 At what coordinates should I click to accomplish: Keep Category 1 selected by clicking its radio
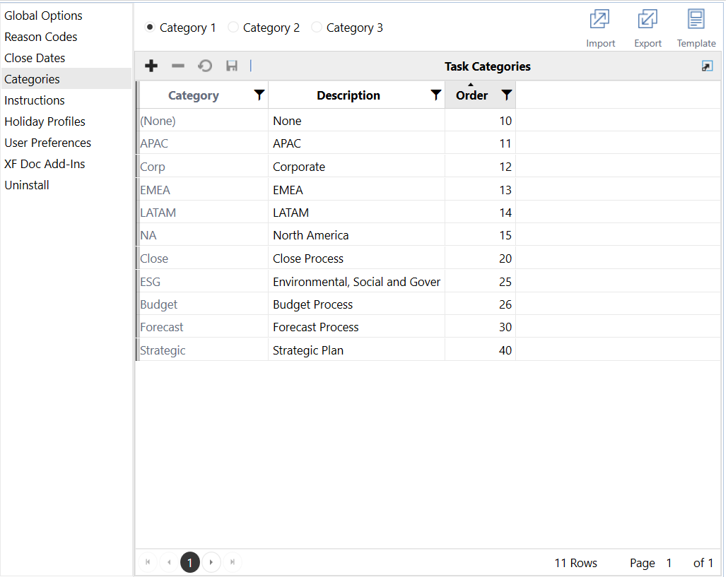149,27
